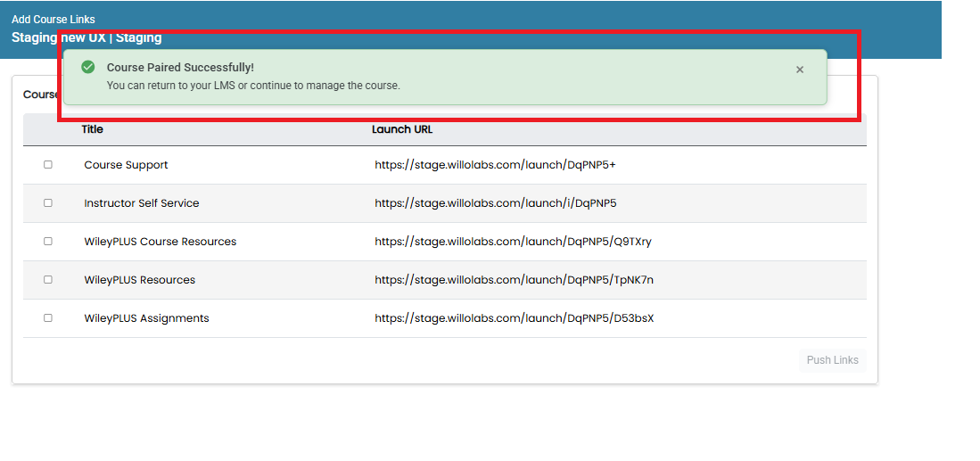
Task: Tick the Instructor Self Service checkbox
Action: pyautogui.click(x=48, y=203)
